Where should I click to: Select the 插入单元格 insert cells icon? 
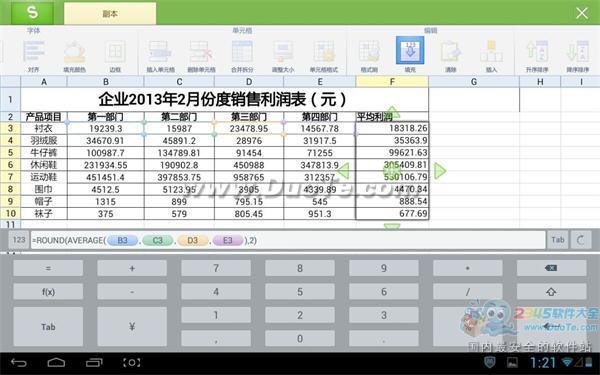click(x=160, y=56)
